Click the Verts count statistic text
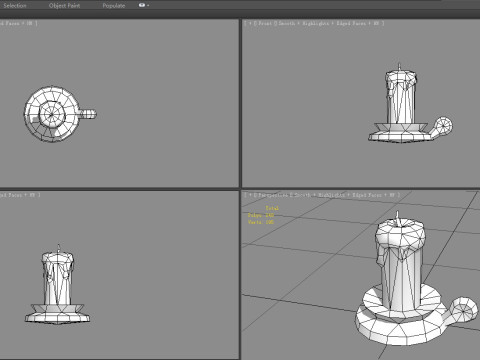 261,222
